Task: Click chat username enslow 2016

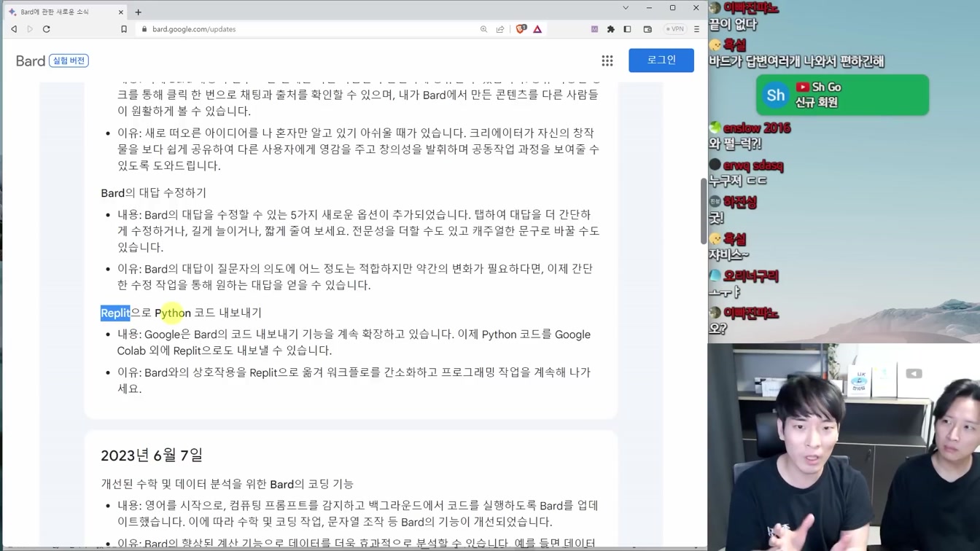Action: 757,128
